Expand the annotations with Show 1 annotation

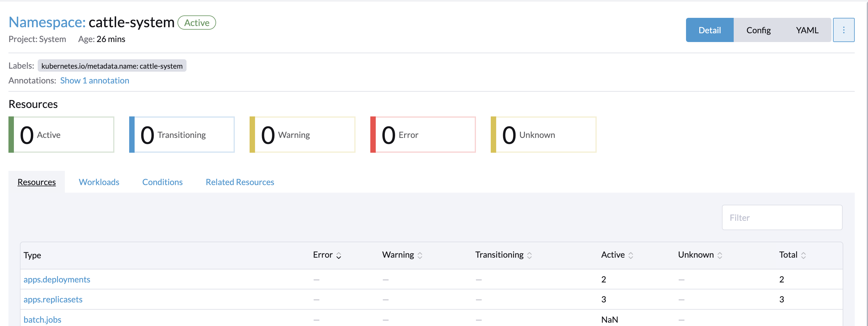[94, 80]
